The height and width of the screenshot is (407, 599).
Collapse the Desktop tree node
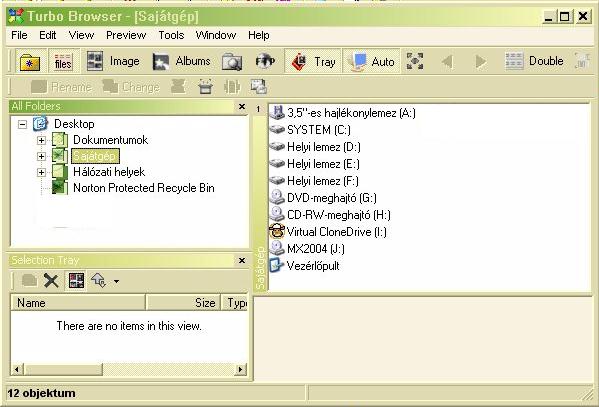coord(23,124)
